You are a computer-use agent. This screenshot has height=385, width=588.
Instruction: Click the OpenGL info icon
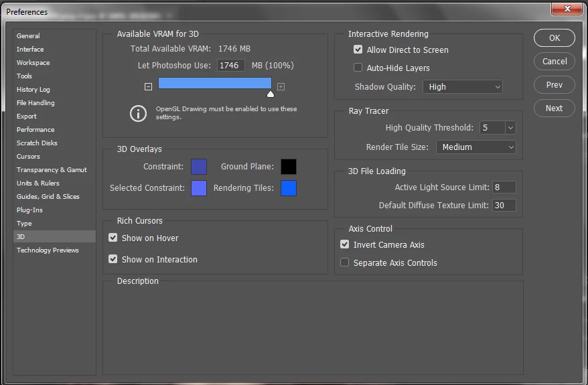tap(138, 113)
